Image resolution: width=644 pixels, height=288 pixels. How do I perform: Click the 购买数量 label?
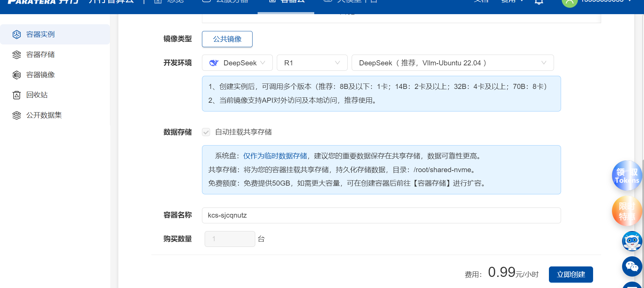pos(178,239)
